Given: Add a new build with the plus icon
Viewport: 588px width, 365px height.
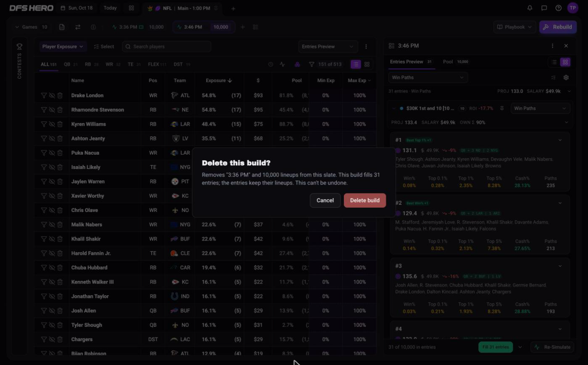Looking at the screenshot, I should click(x=243, y=27).
